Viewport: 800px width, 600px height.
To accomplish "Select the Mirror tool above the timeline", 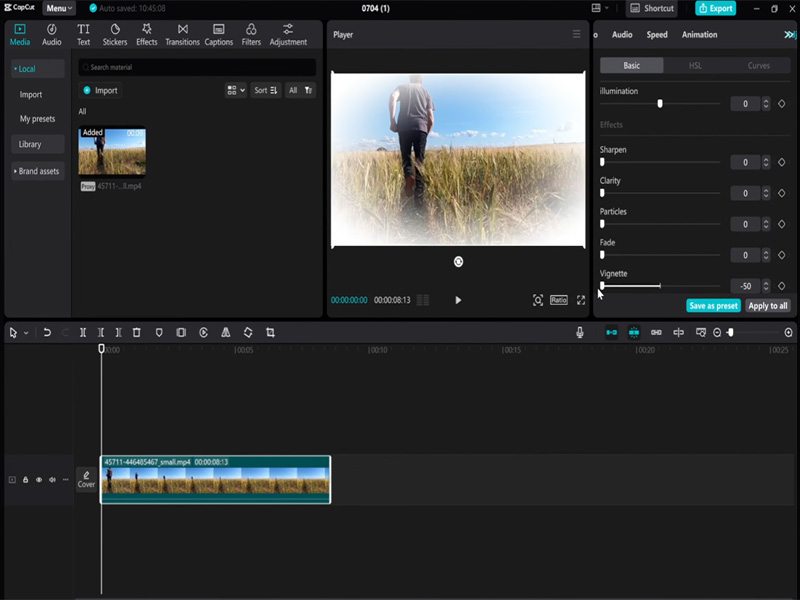I will pos(225,332).
